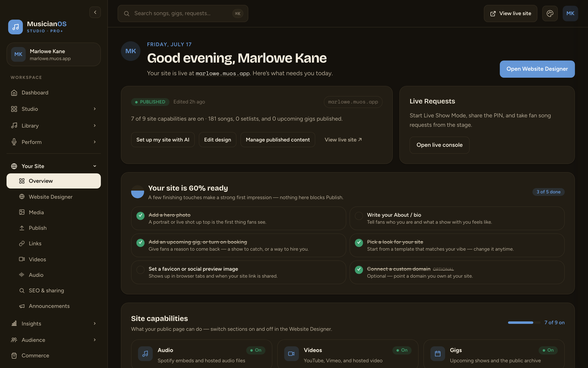Open the theme palette icon

pos(550,13)
